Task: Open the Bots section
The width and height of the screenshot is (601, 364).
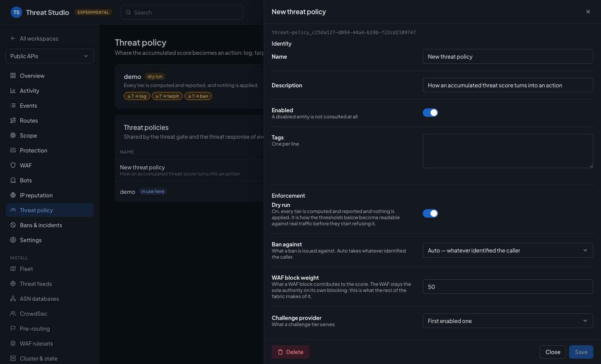Action: coord(49,180)
